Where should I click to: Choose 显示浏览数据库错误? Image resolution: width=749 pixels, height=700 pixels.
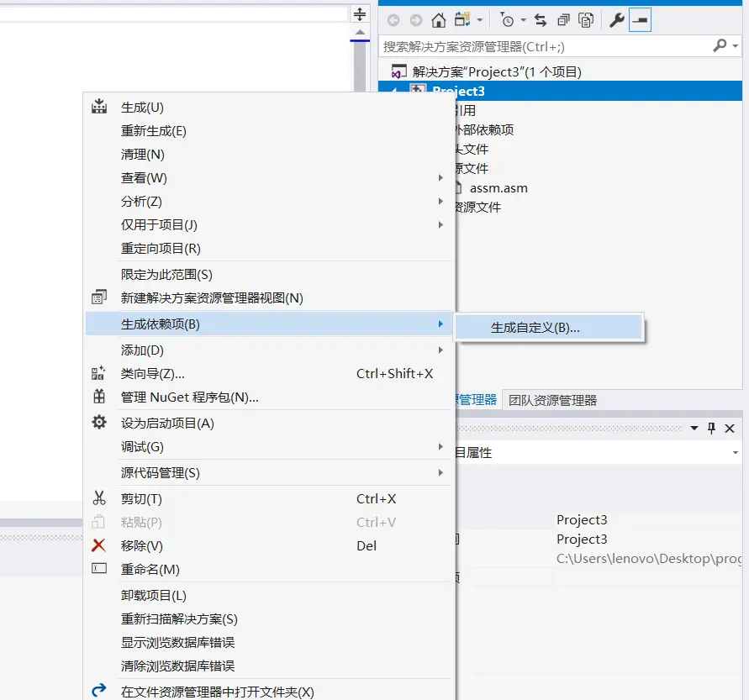click(x=269, y=642)
